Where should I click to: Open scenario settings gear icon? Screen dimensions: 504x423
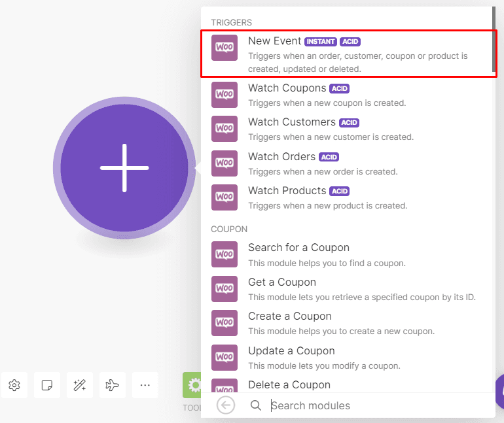pos(14,385)
